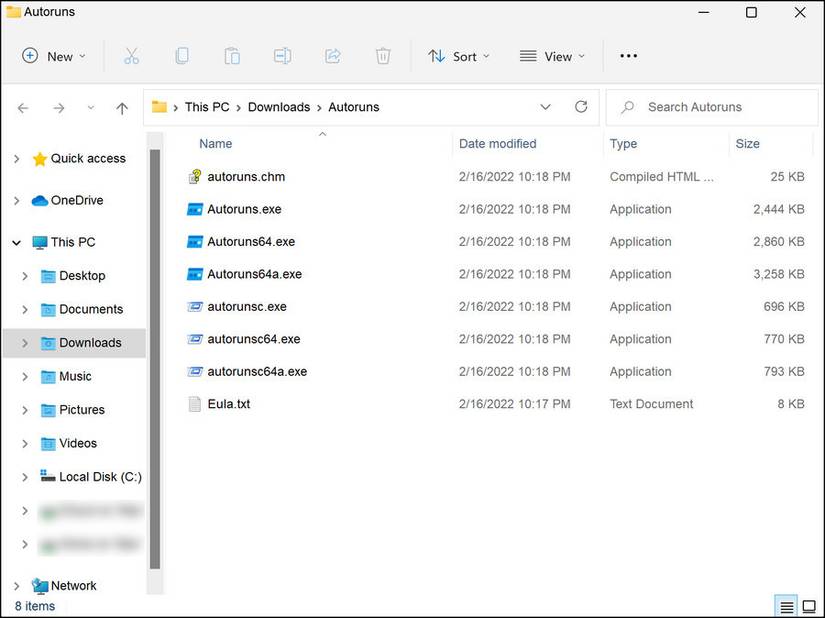Switch to details view layout

[786, 605]
